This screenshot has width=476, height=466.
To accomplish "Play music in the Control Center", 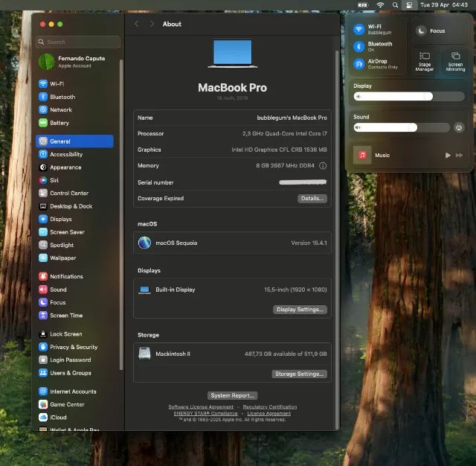I will (448, 156).
